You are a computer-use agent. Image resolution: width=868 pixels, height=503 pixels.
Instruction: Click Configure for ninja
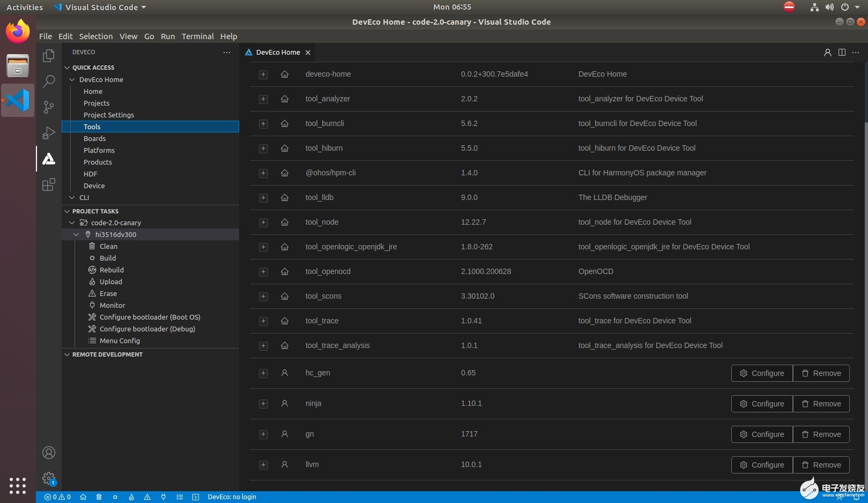[762, 404]
